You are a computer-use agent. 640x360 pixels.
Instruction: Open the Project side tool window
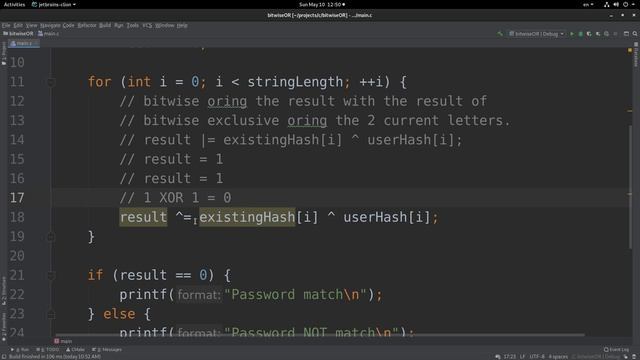point(4,53)
